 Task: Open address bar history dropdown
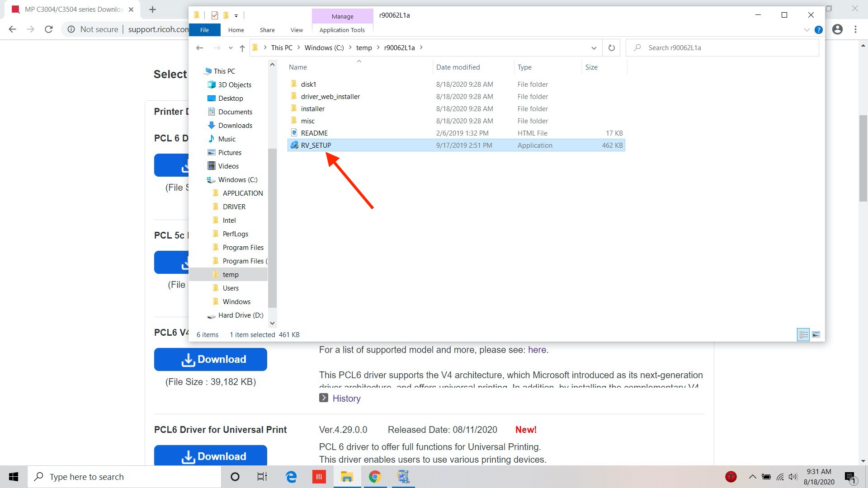(594, 48)
